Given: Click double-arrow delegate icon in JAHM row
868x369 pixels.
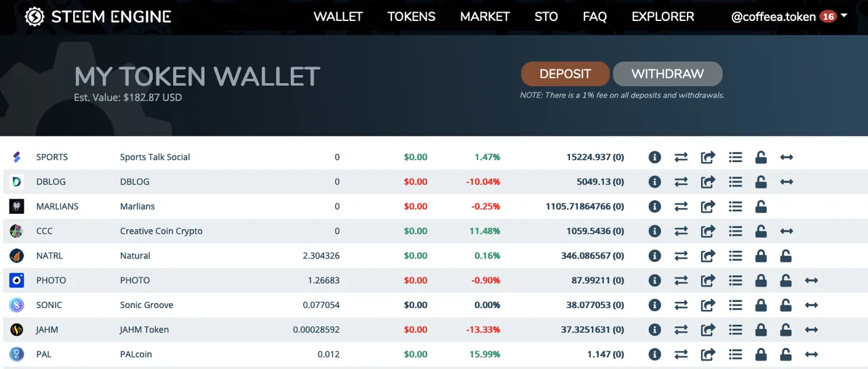Looking at the screenshot, I should tap(811, 330).
